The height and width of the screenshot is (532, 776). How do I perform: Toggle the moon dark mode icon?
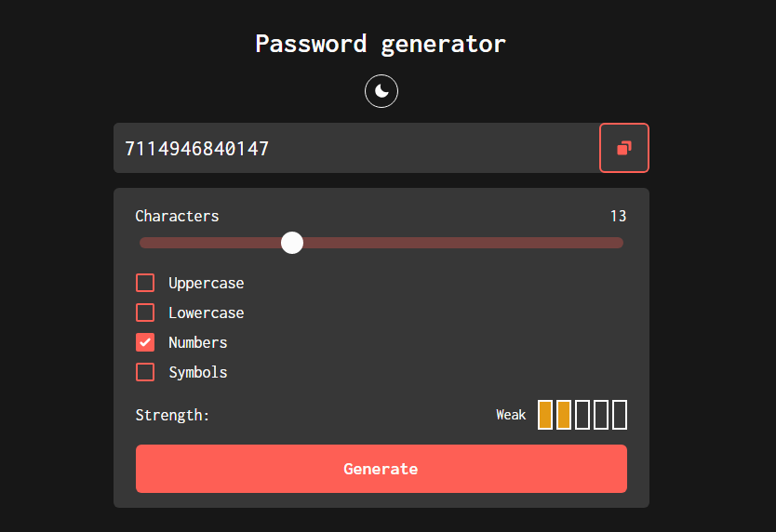coord(381,91)
